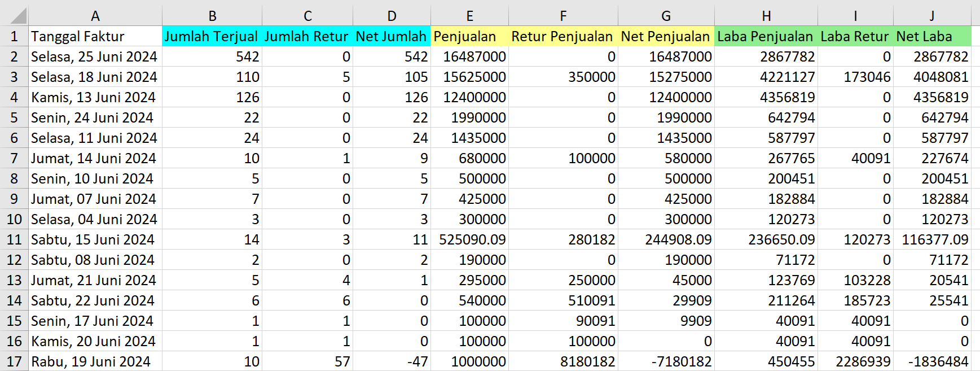The height and width of the screenshot is (371, 980).
Task: Click the yellow Penjualan header cell
Action: [469, 36]
